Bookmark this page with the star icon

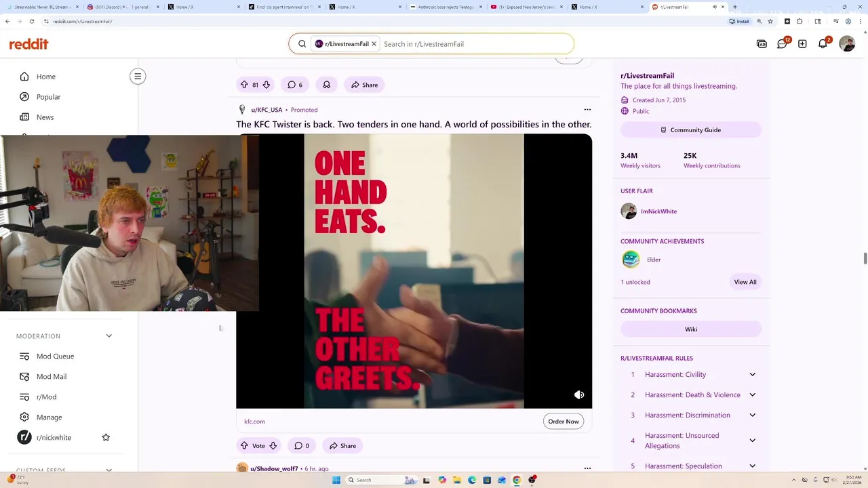pyautogui.click(x=770, y=21)
